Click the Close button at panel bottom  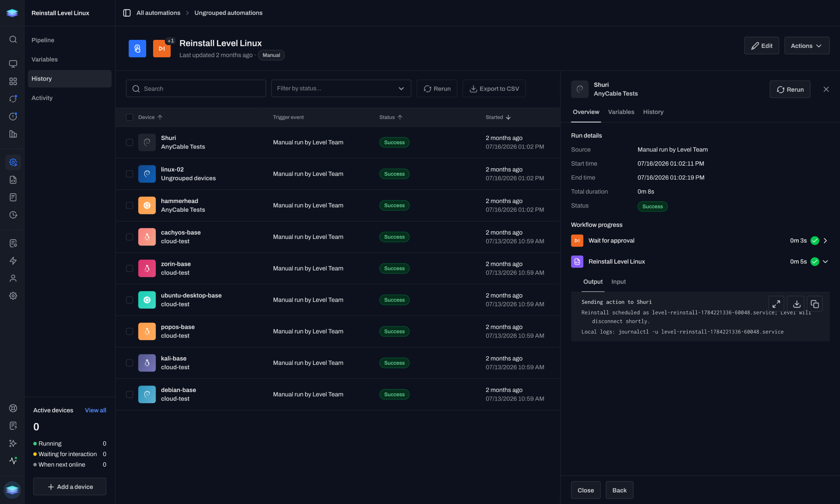585,490
